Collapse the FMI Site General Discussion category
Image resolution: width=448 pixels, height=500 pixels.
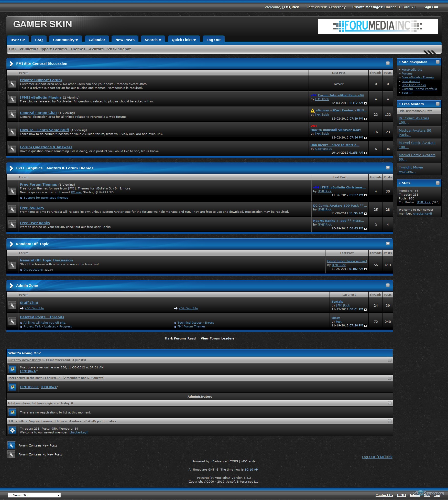click(388, 63)
